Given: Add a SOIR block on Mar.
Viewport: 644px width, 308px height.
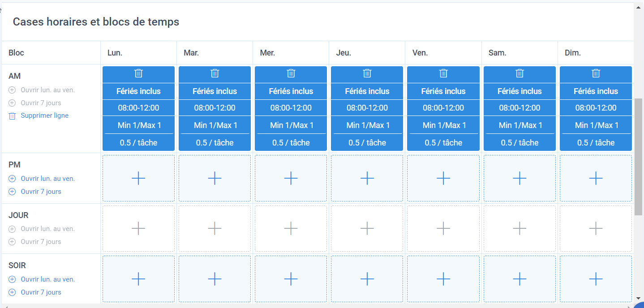Looking at the screenshot, I should pos(215,279).
